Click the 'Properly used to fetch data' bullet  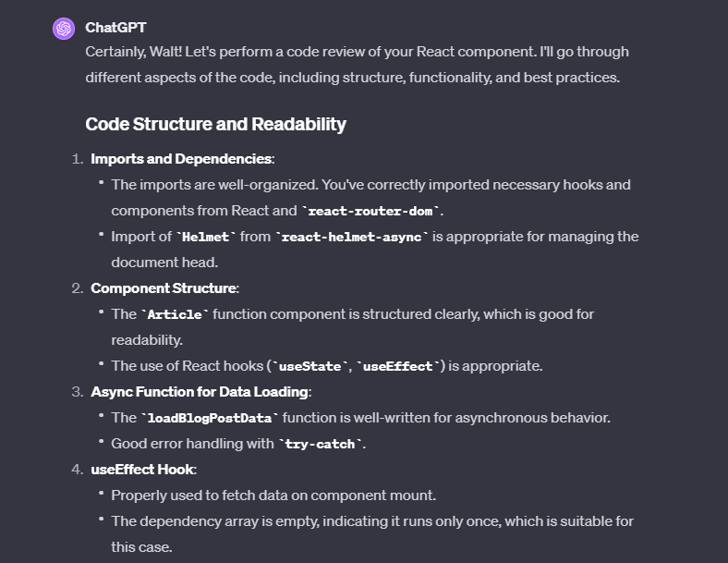click(x=273, y=496)
